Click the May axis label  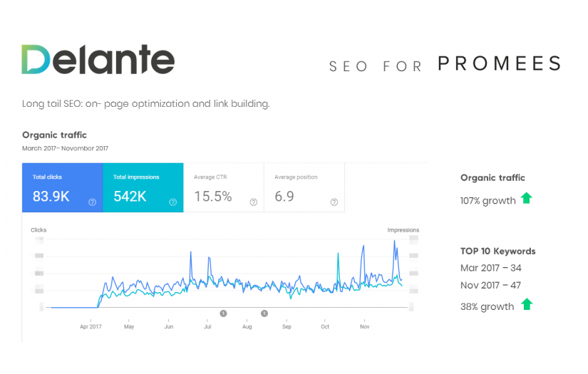point(129,327)
